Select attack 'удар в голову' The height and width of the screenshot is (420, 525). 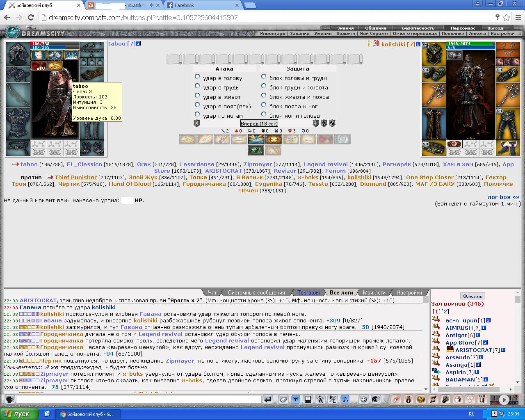click(x=197, y=77)
